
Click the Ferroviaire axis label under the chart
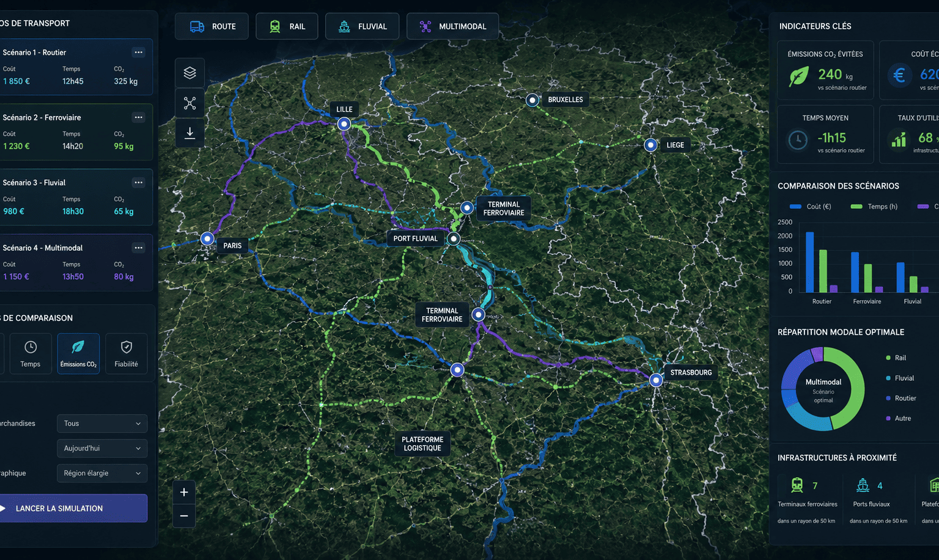[x=867, y=301]
